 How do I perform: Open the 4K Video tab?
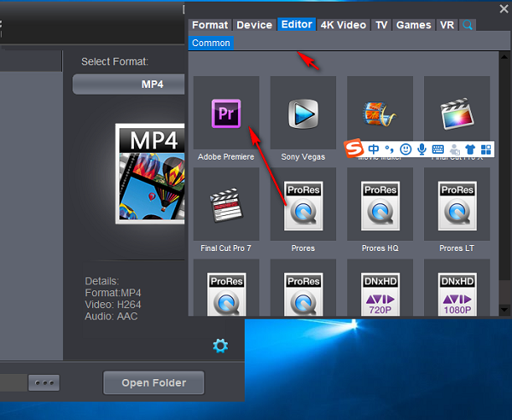tap(343, 25)
